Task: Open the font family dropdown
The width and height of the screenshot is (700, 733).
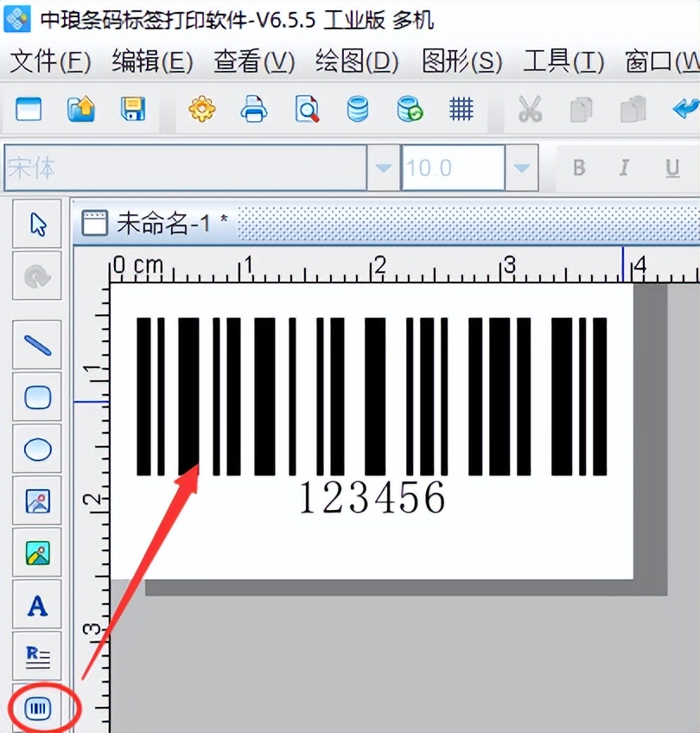Action: tap(383, 168)
